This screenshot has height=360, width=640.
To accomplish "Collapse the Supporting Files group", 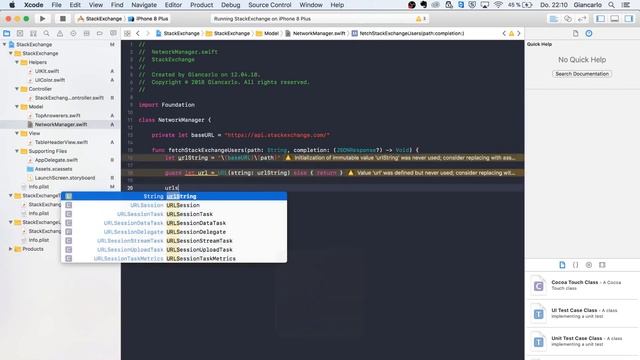I will pyautogui.click(x=17, y=151).
